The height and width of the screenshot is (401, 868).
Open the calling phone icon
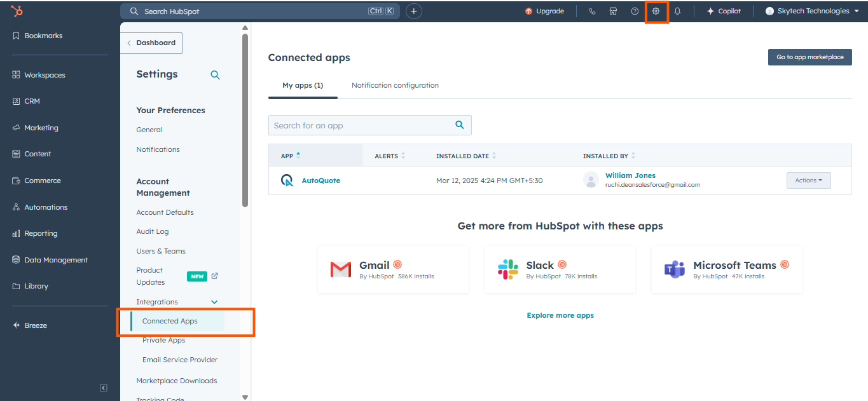pos(592,11)
